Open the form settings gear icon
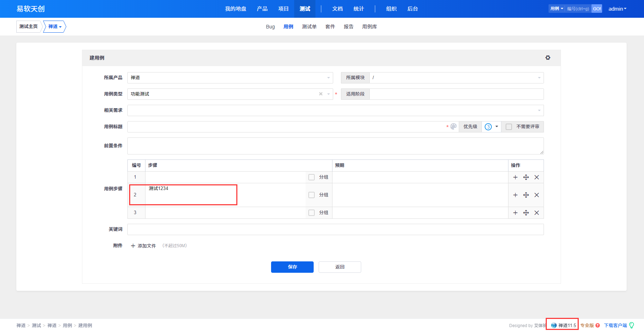The height and width of the screenshot is (331, 644). pos(548,58)
